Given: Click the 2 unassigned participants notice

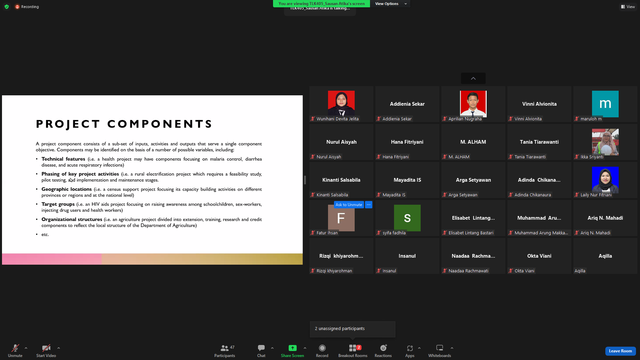Looking at the screenshot, I should (353, 329).
